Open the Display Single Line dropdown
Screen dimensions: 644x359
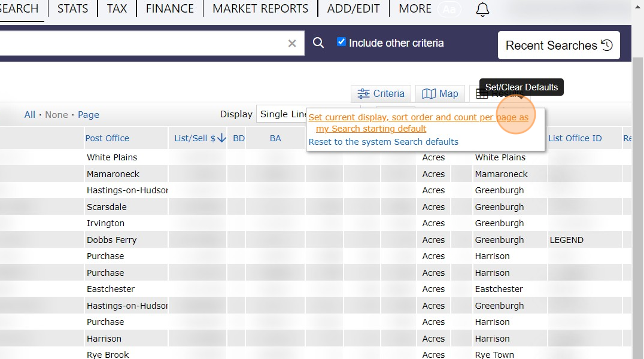(x=282, y=114)
